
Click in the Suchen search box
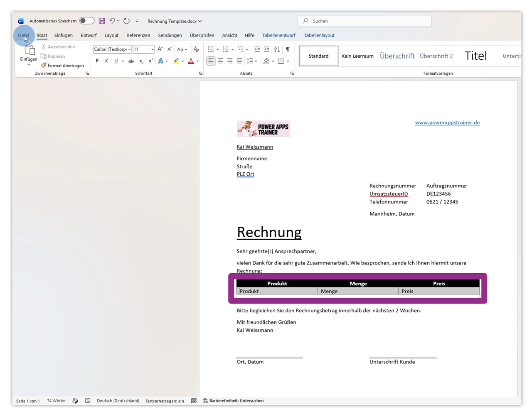365,21
